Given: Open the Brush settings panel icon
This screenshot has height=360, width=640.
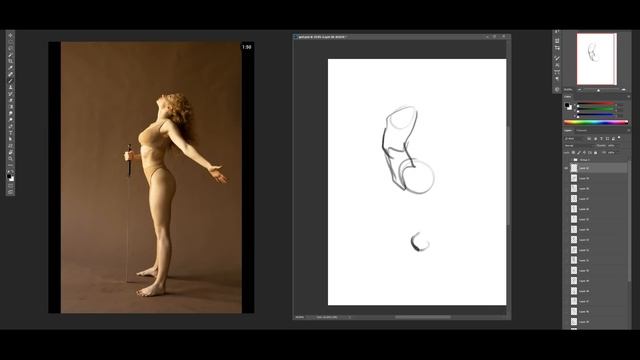Looking at the screenshot, I should tap(557, 58).
